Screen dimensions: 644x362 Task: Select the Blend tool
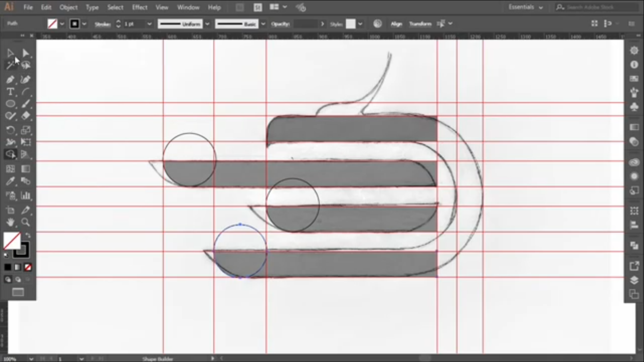pyautogui.click(x=25, y=181)
